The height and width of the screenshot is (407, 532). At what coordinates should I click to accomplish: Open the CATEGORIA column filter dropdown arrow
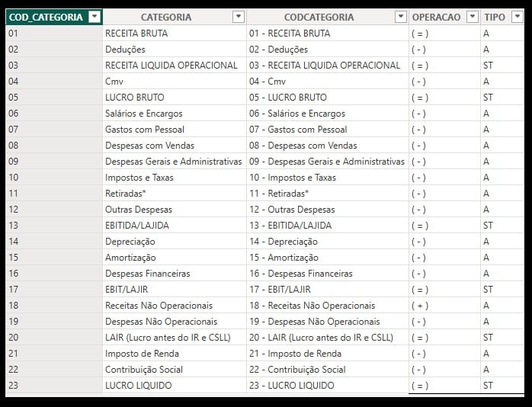pos(238,17)
